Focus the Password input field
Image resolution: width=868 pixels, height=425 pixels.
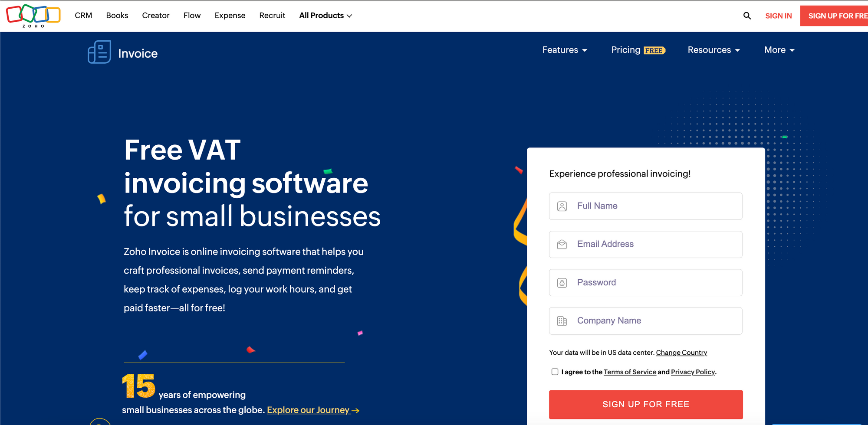click(x=646, y=282)
